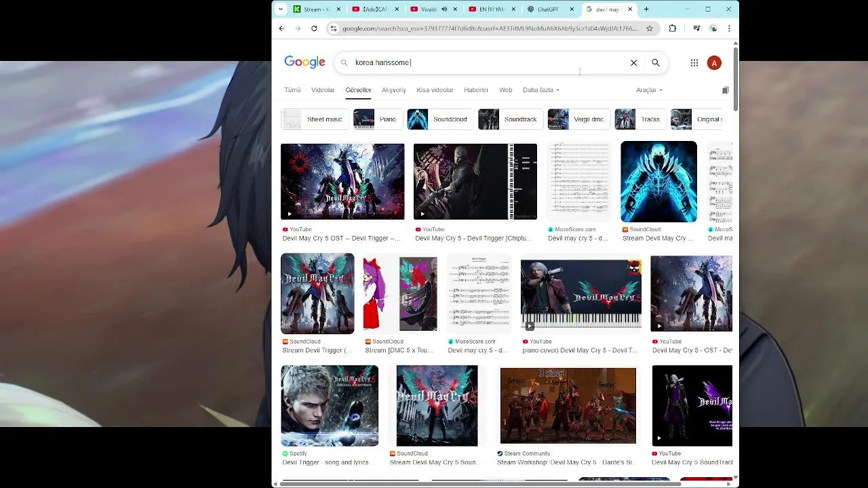Image resolution: width=868 pixels, height=488 pixels.
Task: Close the active Google devil may tab
Action: (x=630, y=9)
